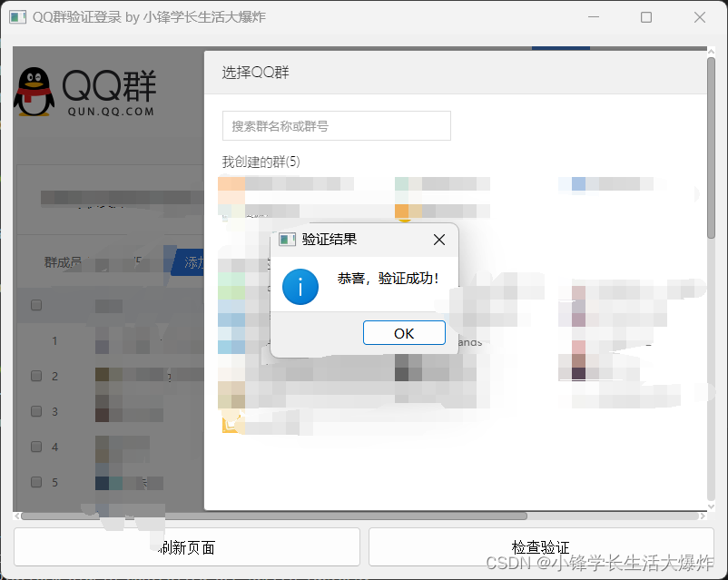
Task: Click the app icon in 验证结果 dialog title bar
Action: coord(287,239)
